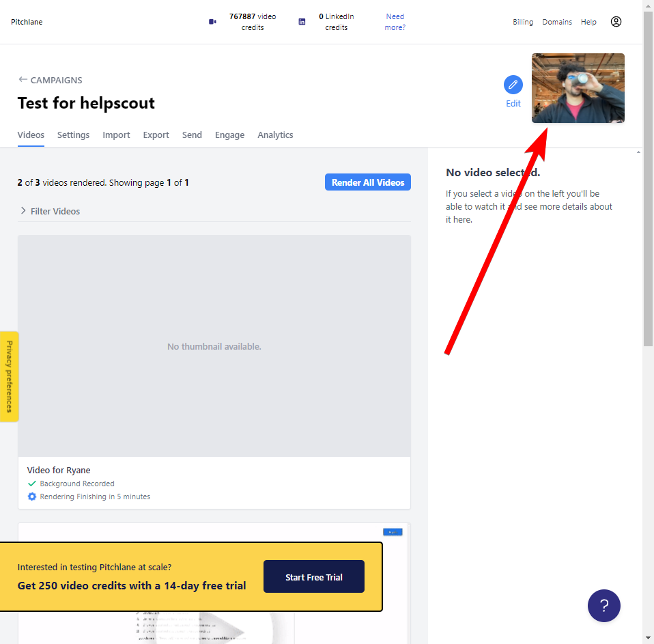Image resolution: width=654 pixels, height=644 pixels.
Task: Open the Help link in header
Action: (588, 22)
